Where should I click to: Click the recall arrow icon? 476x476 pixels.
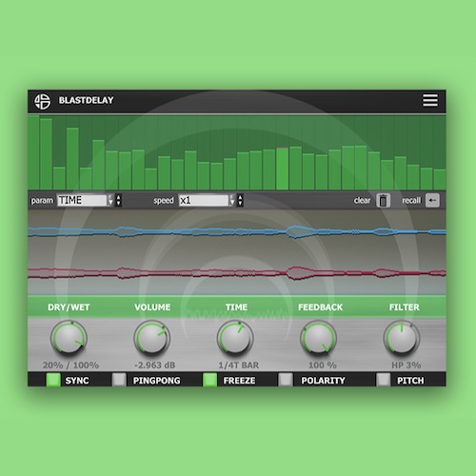[x=432, y=200]
